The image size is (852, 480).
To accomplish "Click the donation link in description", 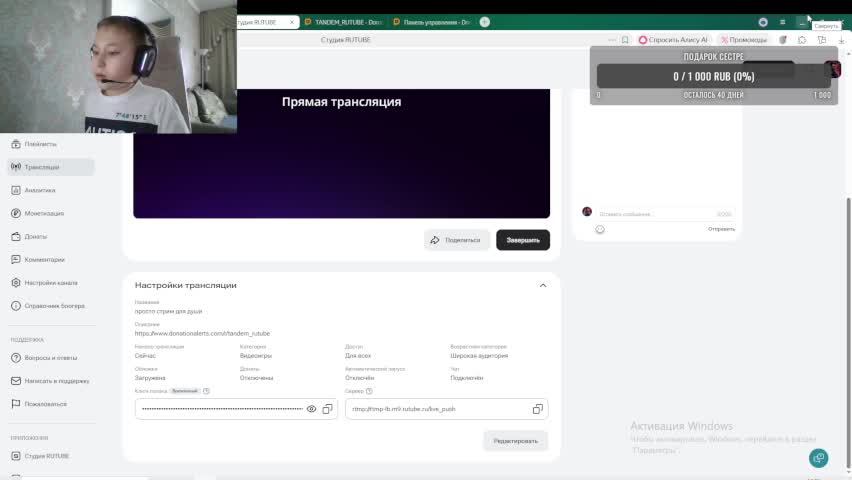I will (202, 333).
